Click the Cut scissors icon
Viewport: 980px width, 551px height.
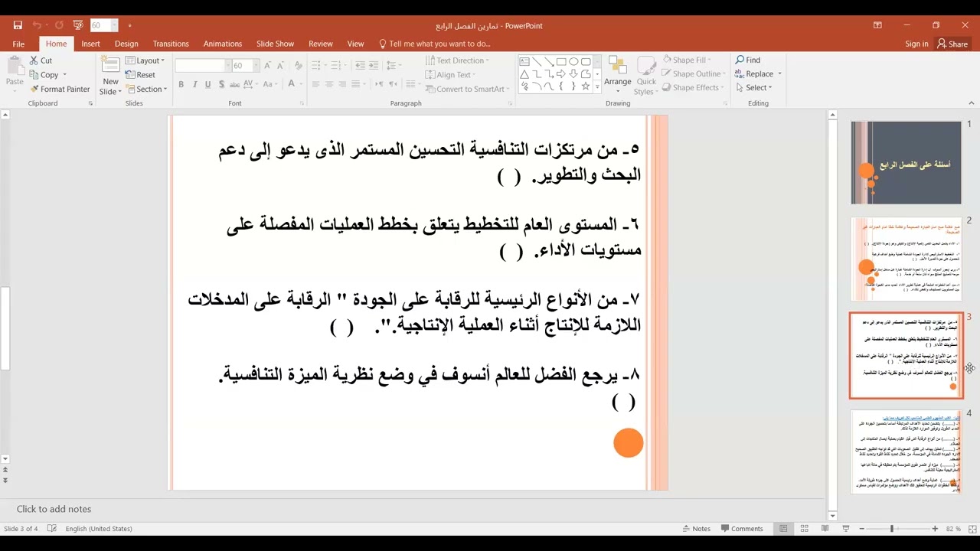pos(34,60)
